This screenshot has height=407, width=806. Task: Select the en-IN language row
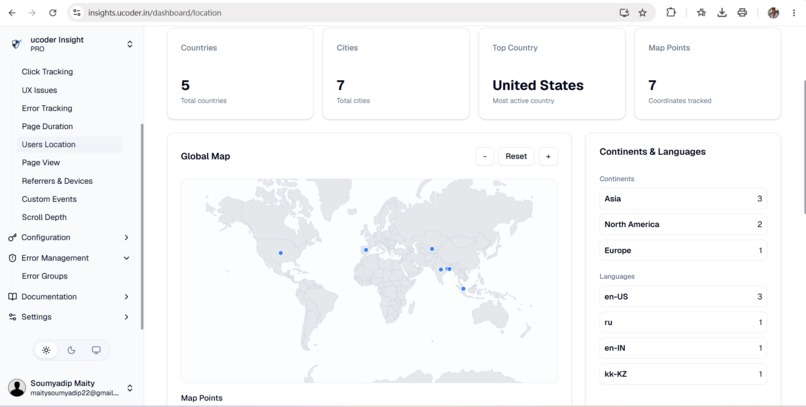click(x=683, y=348)
